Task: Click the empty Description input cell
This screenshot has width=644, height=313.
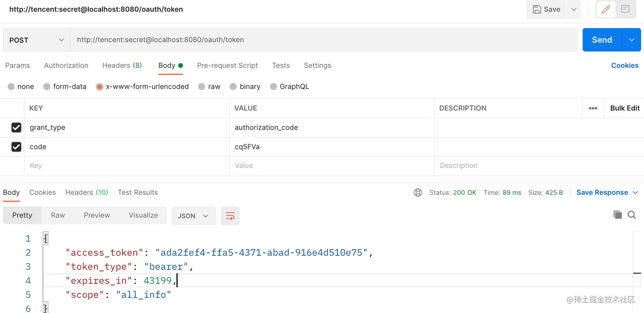Action: click(x=539, y=166)
